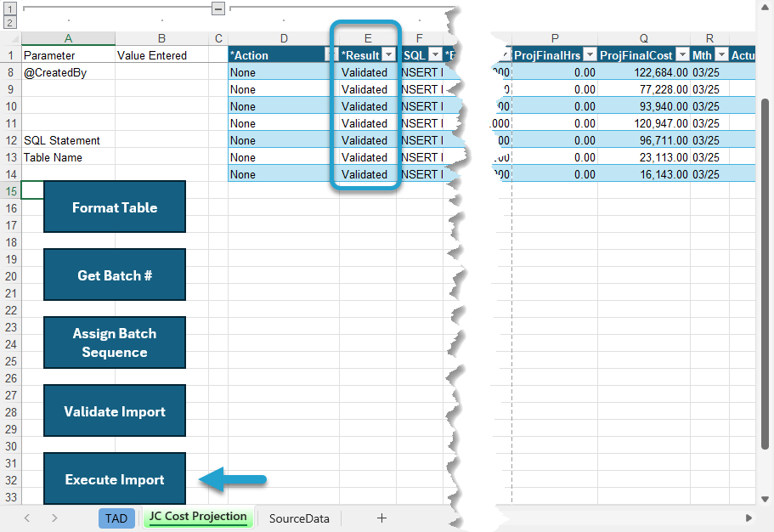Select cell with value 23,113.00
The image size is (774, 532).
[644, 157]
